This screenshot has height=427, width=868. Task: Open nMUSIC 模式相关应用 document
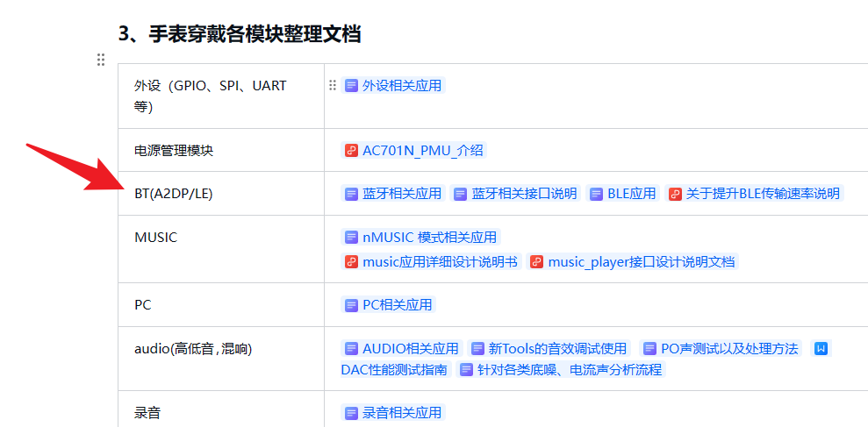[429, 238]
